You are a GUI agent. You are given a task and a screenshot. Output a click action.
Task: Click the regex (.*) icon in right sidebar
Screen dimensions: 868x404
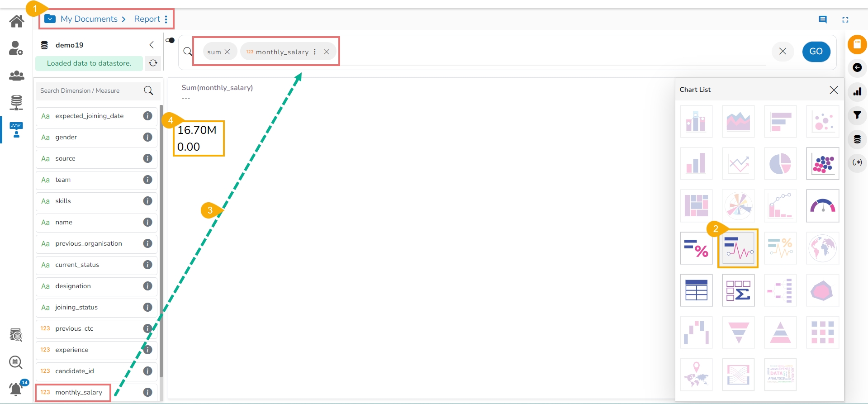pyautogui.click(x=857, y=162)
